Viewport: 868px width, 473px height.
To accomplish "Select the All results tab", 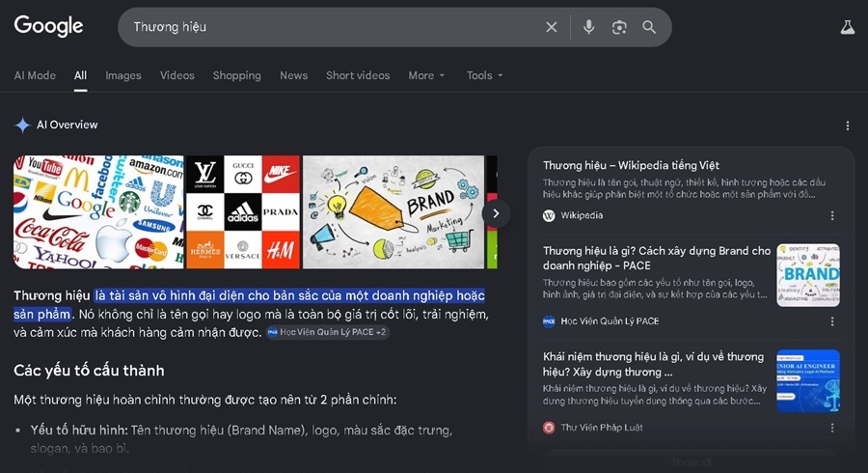I will tap(80, 75).
